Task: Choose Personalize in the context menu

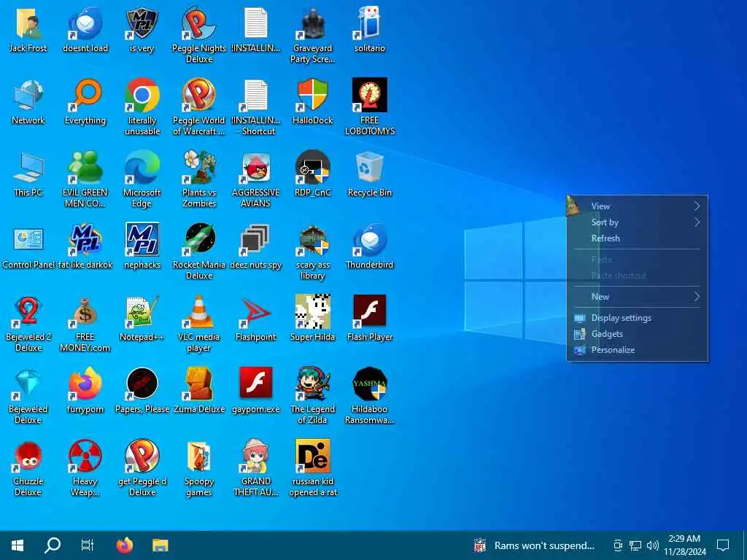Action: (637, 350)
